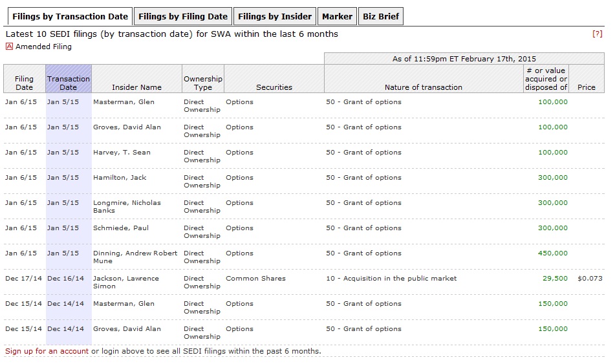
Task: Click the Transaction Date column header
Action: 69,83
